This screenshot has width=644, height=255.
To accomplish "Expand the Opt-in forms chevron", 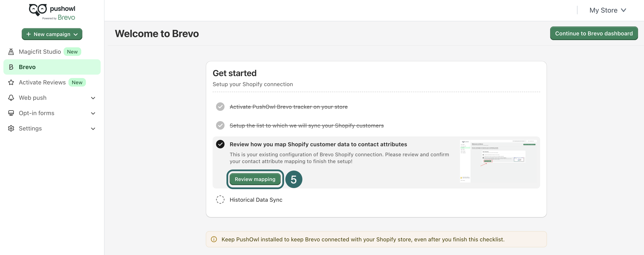I will point(93,113).
